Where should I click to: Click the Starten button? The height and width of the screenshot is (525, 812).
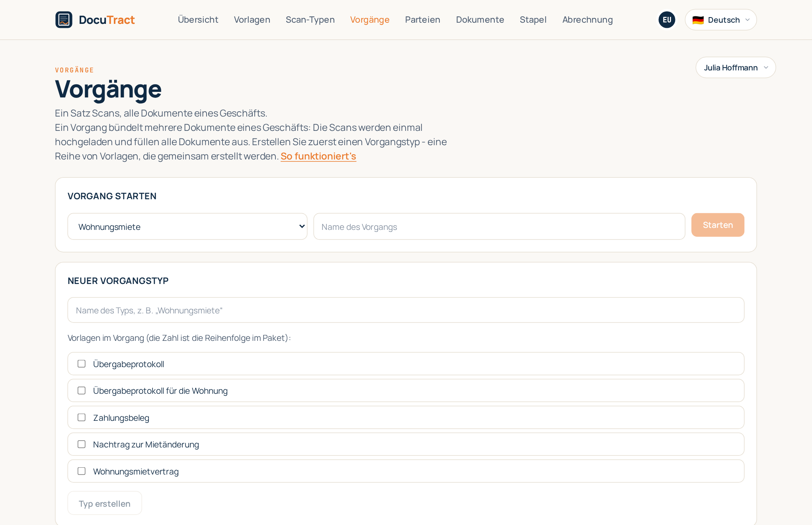point(718,225)
